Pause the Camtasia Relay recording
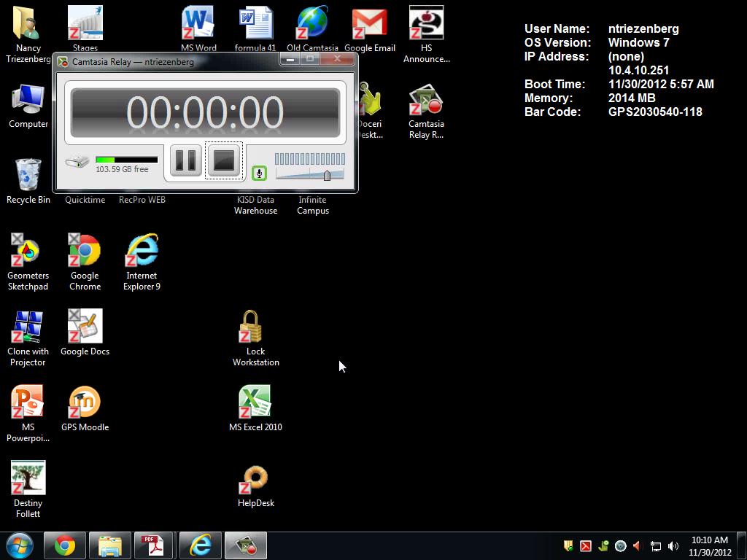Viewport: 747px width, 560px height. tap(186, 160)
